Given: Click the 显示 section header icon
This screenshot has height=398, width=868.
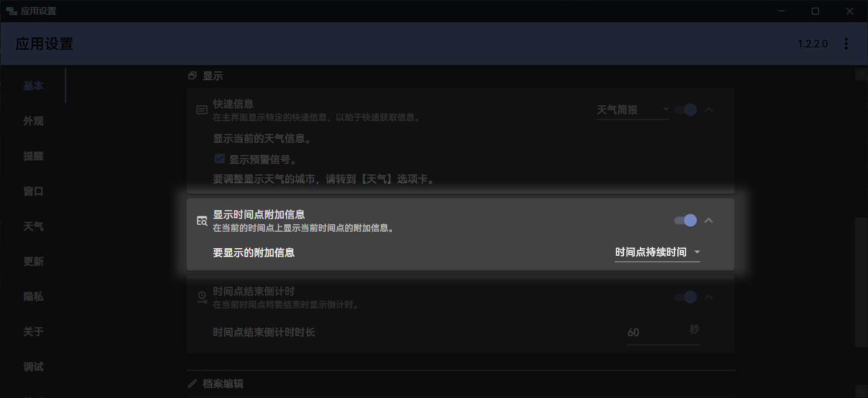Looking at the screenshot, I should pos(192,76).
